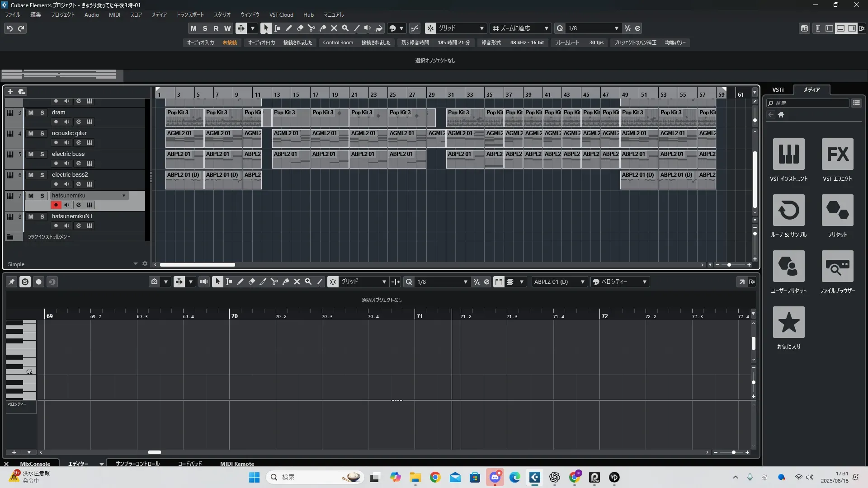The image size is (868, 488).
Task: Open the Favorites star tile
Action: [x=788, y=323]
